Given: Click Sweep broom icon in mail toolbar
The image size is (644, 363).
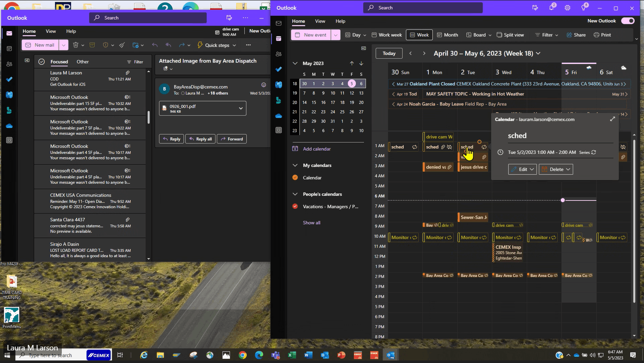Looking at the screenshot, I should coord(122,45).
